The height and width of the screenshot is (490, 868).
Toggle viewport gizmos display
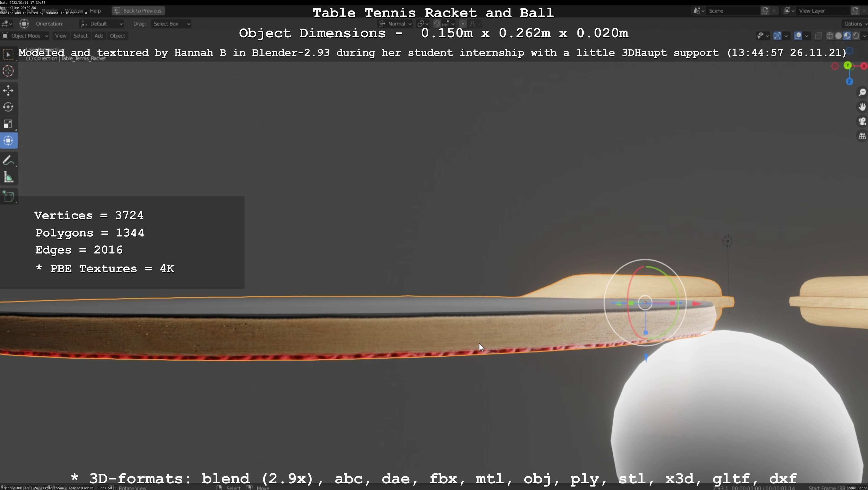(777, 36)
